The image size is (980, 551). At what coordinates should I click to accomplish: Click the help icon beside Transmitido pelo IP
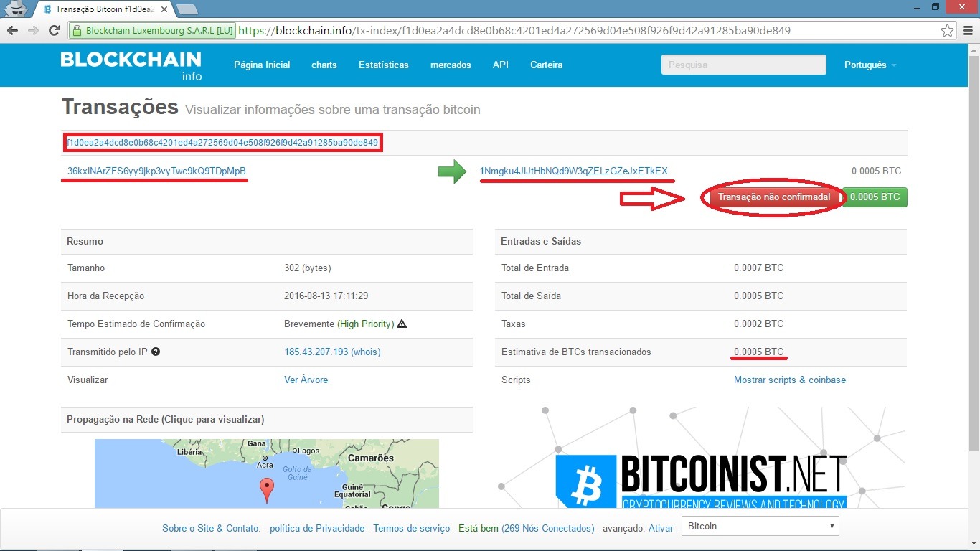(156, 352)
